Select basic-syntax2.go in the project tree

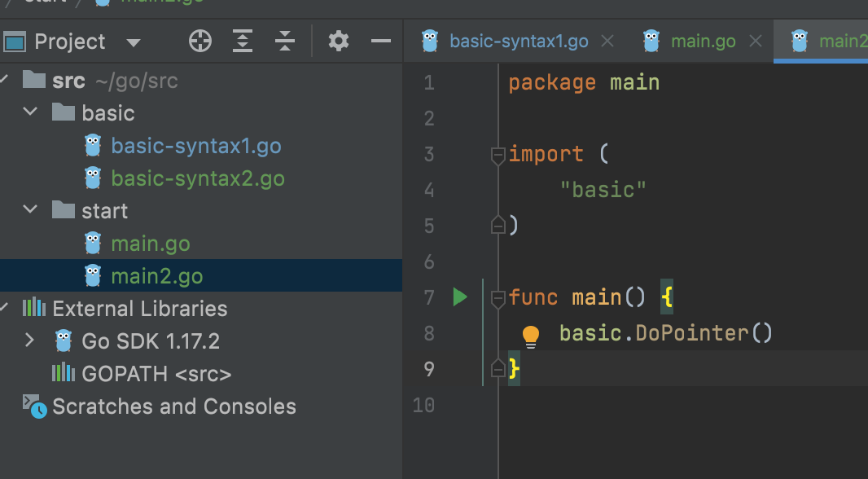[x=198, y=178]
